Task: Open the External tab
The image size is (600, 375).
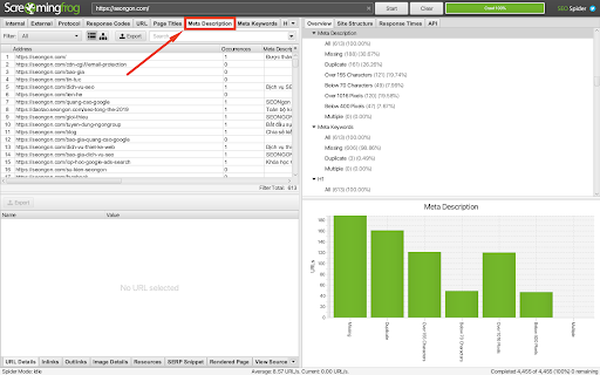Action: (41, 23)
